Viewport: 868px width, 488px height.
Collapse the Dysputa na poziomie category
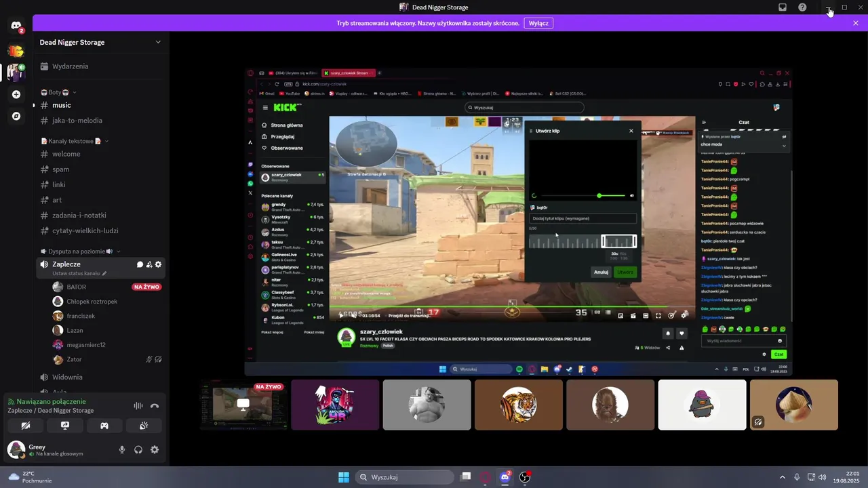tap(80, 251)
